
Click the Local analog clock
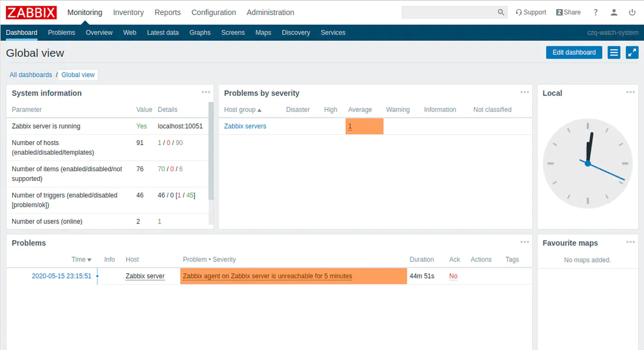pyautogui.click(x=588, y=163)
